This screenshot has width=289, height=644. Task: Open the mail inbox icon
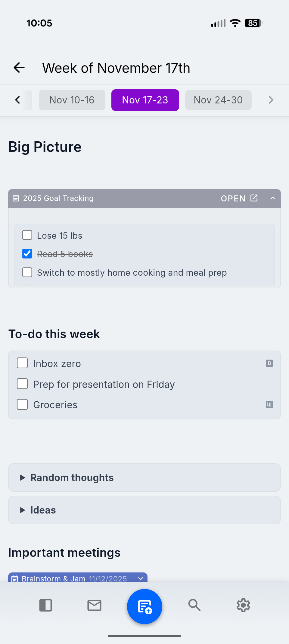coord(94,606)
